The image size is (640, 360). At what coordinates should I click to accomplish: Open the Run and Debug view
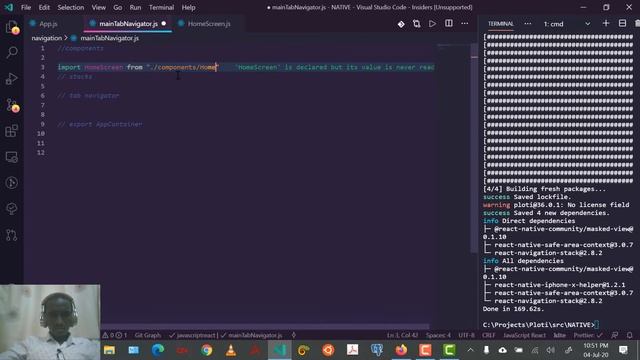(x=11, y=78)
